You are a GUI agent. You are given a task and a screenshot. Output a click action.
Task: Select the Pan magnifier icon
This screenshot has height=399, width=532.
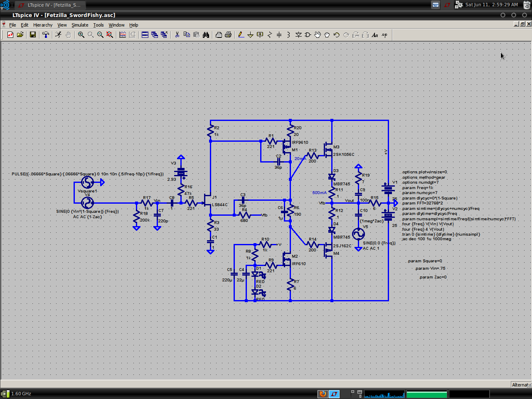click(91, 35)
